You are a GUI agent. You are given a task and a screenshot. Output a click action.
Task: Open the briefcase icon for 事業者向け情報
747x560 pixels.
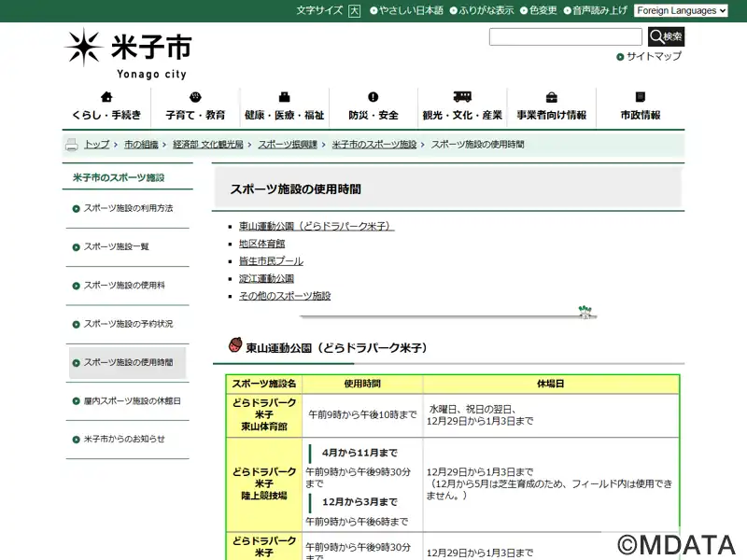pos(552,97)
